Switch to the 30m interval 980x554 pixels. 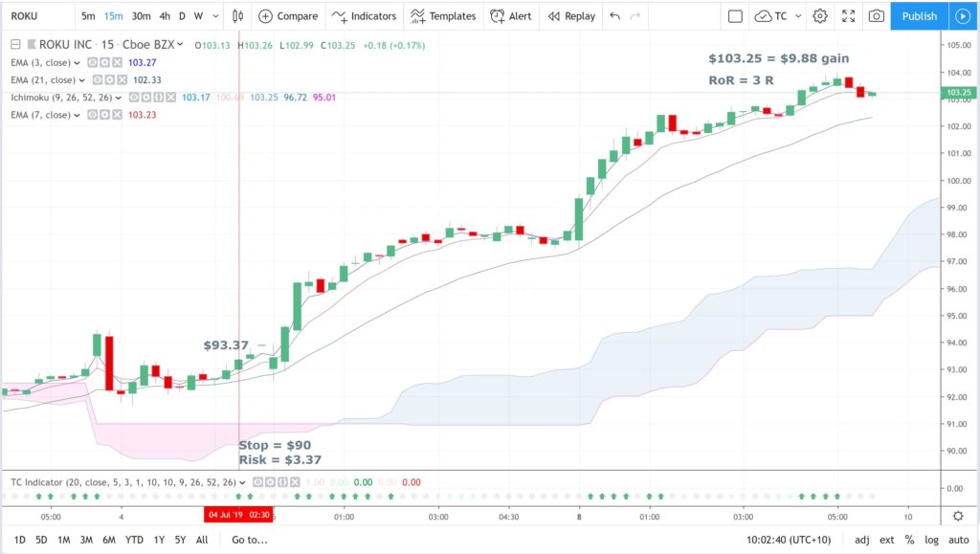pos(142,16)
